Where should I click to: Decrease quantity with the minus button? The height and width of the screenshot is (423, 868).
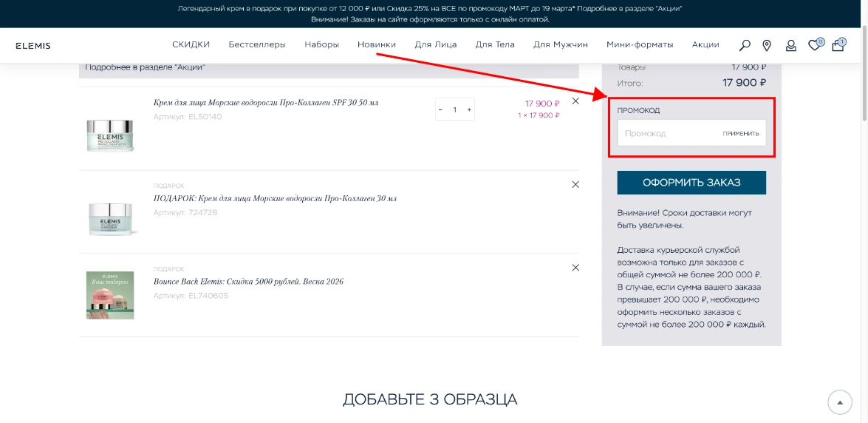pyautogui.click(x=440, y=109)
